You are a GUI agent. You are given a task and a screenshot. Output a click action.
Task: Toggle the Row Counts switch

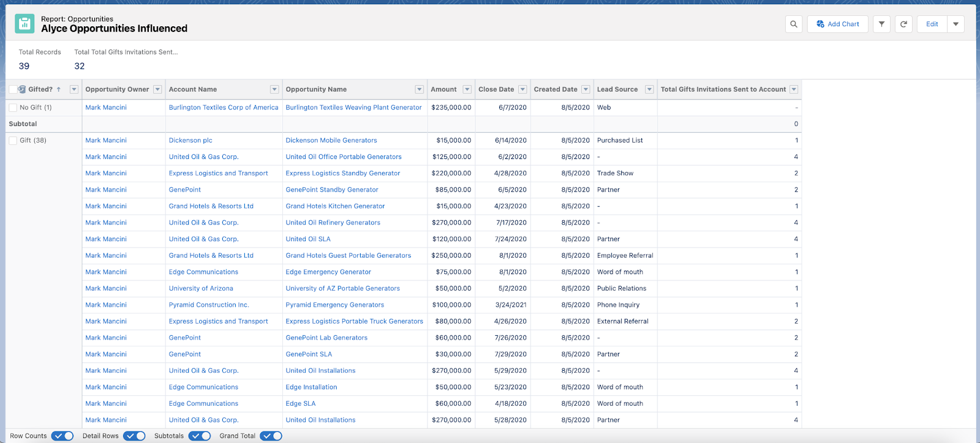62,436
